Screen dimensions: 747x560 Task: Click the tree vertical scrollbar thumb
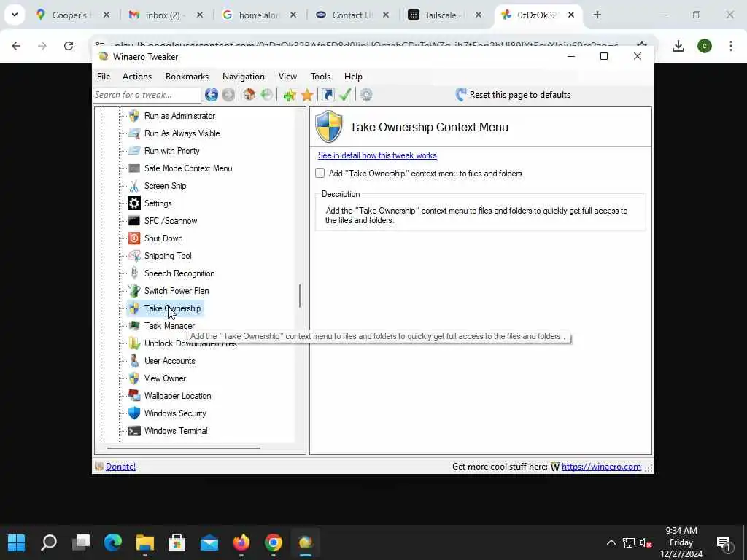click(x=300, y=296)
